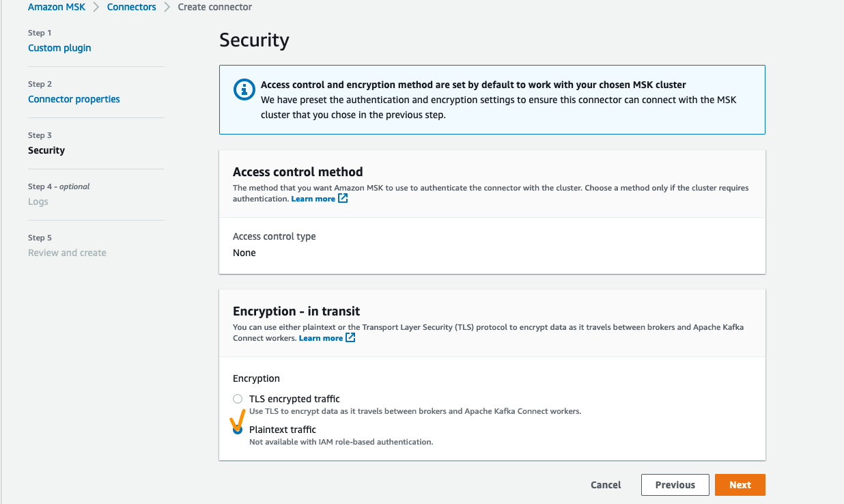This screenshot has width=844, height=504.
Task: Click breadcrumb chevron after Amazon MSK
Action: pos(96,8)
